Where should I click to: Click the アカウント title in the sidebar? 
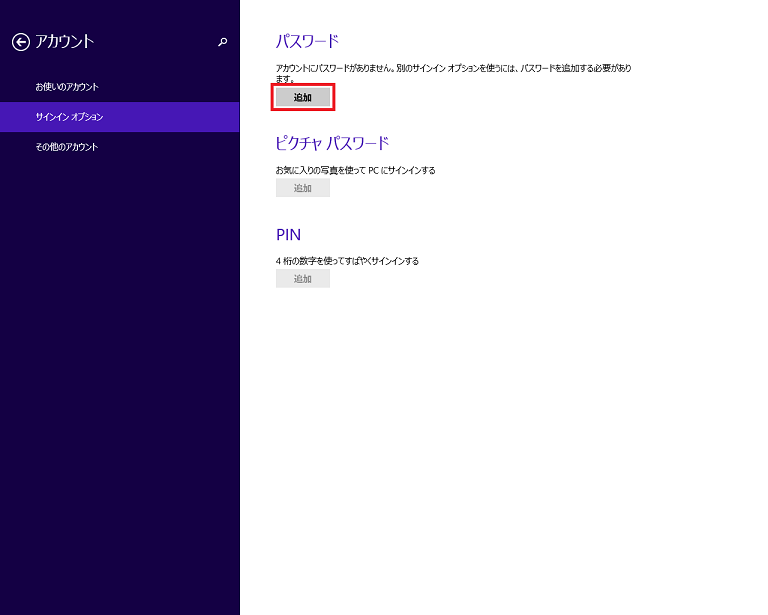64,42
